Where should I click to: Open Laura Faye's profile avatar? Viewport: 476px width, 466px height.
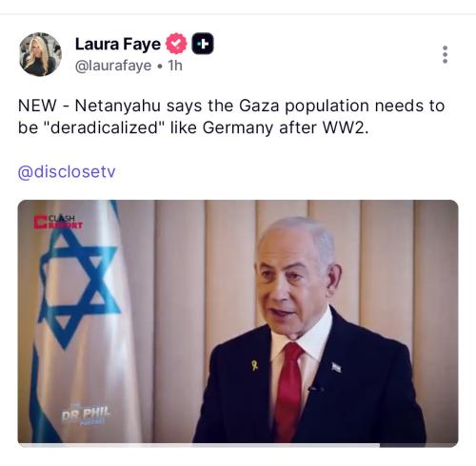click(40, 54)
